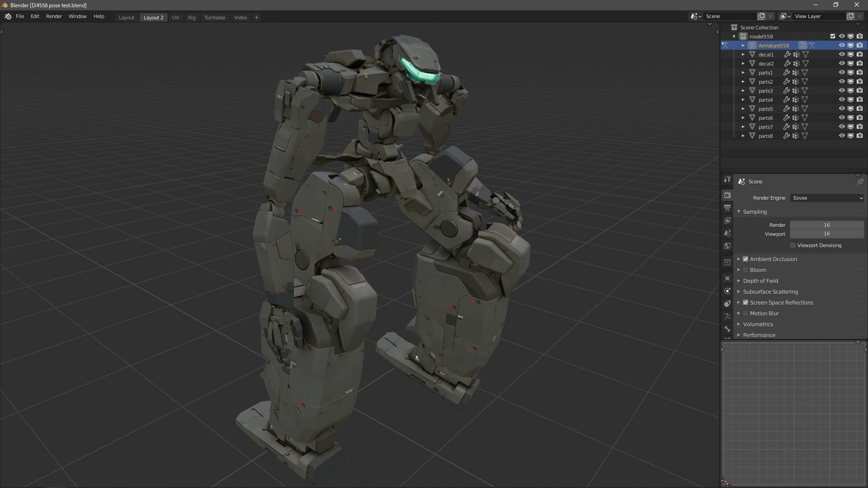Switch to the Layout workspace tab
Viewport: 868px width, 488px height.
(x=127, y=18)
